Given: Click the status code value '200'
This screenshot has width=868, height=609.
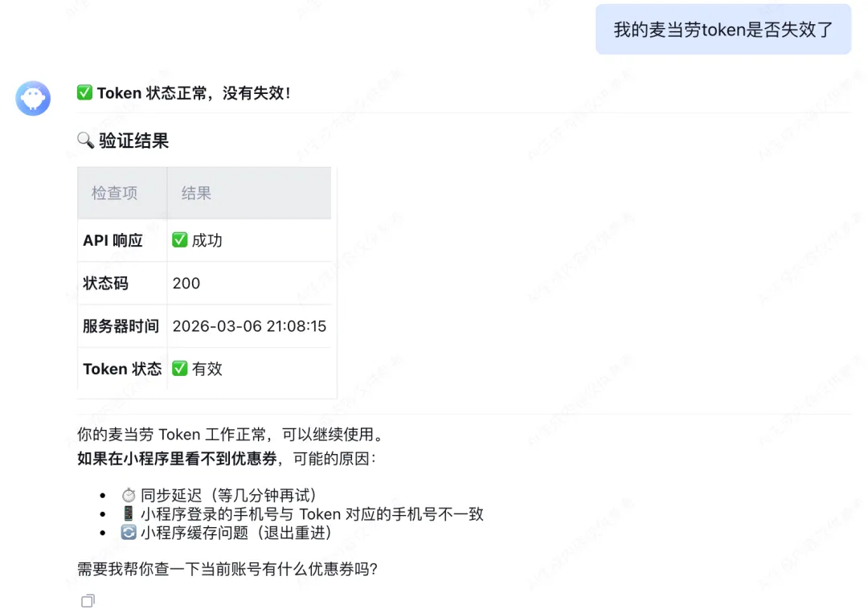Looking at the screenshot, I should 186,283.
